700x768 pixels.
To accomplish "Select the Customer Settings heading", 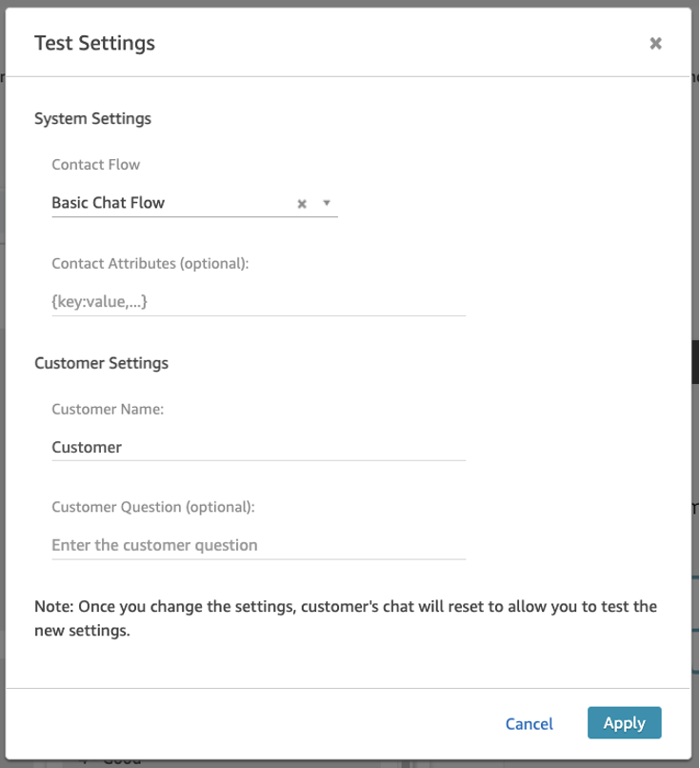I will pos(101,363).
